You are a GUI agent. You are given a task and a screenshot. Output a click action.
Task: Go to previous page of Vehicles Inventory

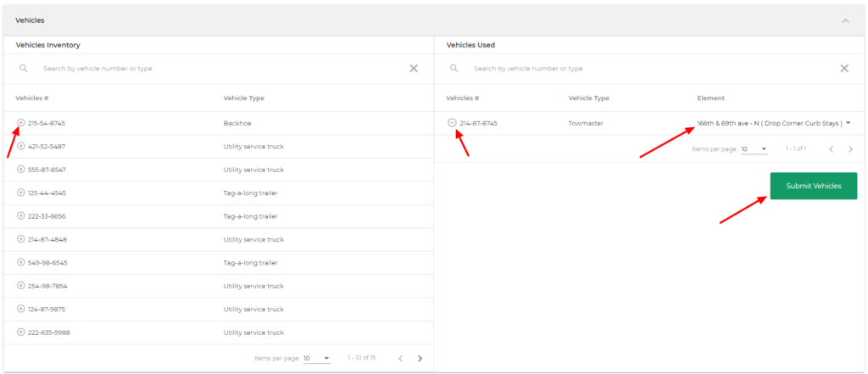(401, 359)
